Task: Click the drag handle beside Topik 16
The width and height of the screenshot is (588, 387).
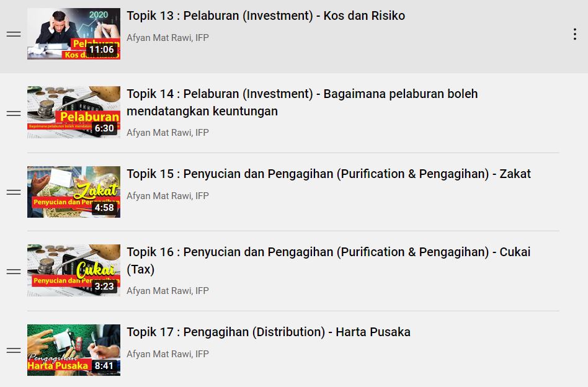Action: coord(14,272)
